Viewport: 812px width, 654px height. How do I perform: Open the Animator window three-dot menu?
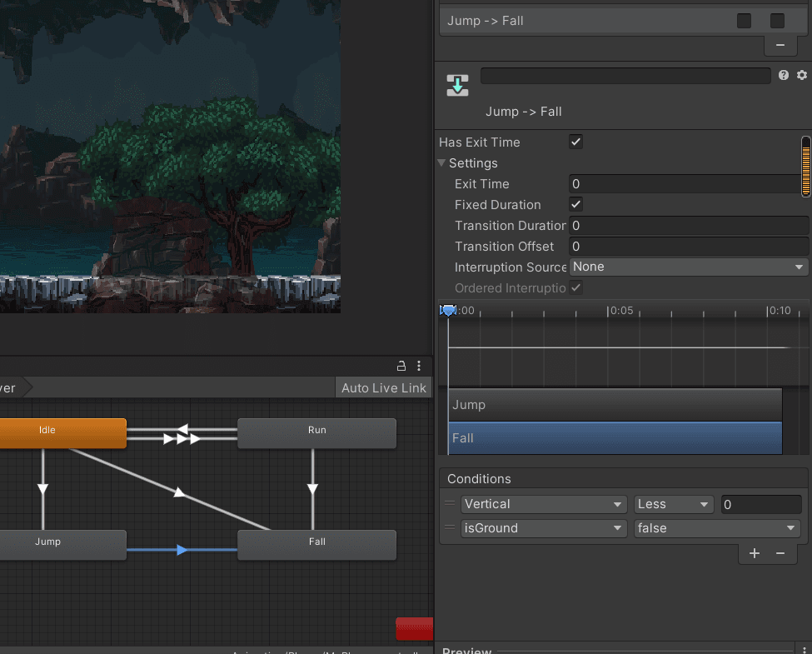click(419, 366)
